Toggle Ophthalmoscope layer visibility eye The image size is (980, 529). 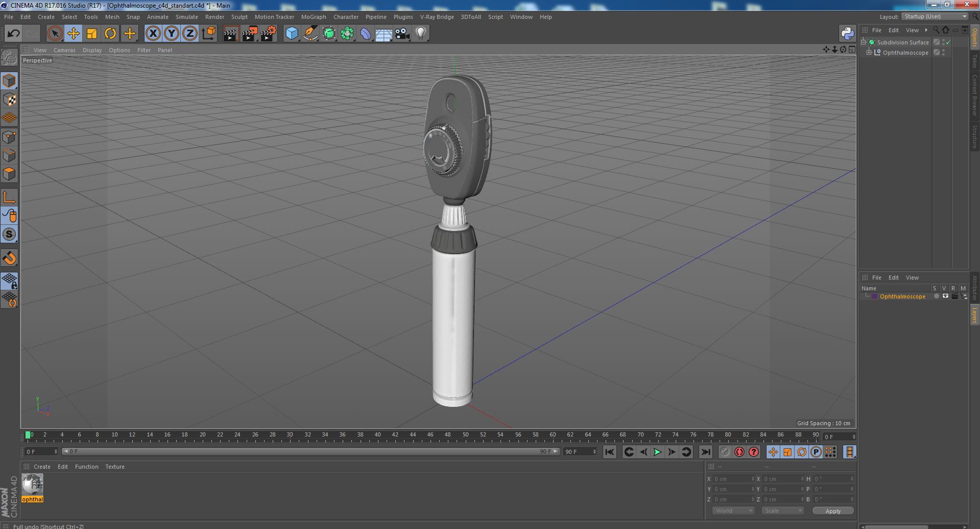pyautogui.click(x=945, y=296)
